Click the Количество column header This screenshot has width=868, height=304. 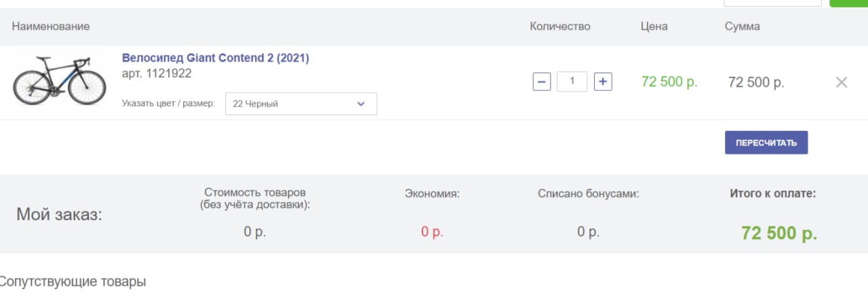[560, 26]
